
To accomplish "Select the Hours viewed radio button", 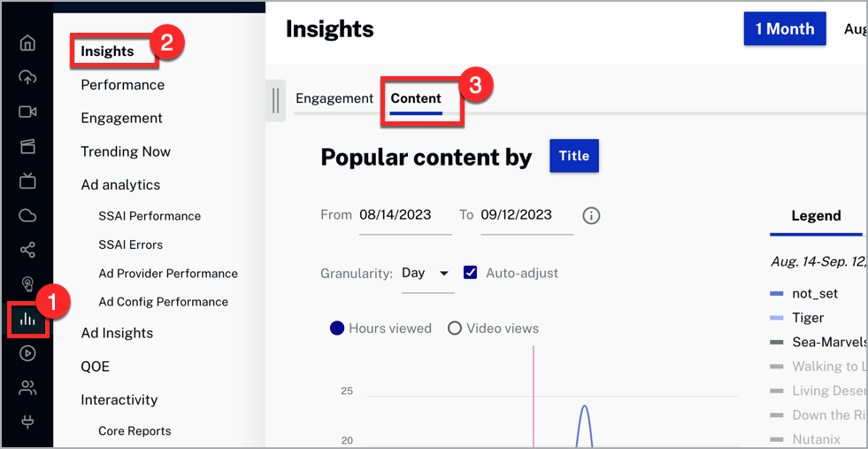I will [337, 329].
